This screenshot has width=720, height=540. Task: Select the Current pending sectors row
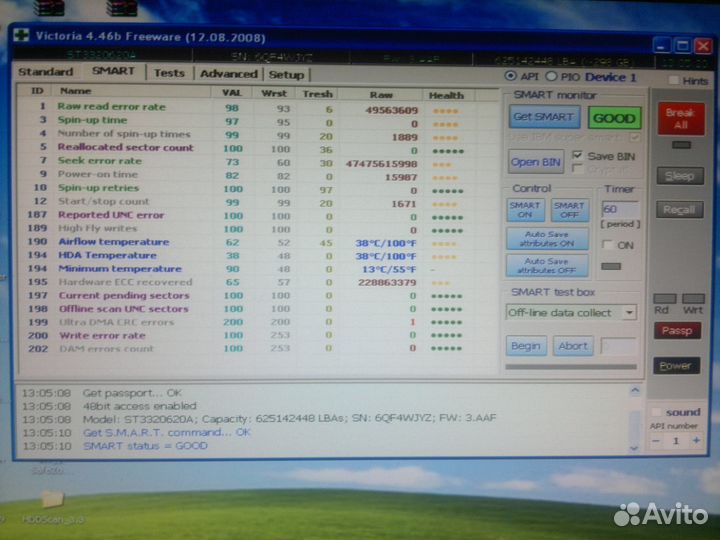pyautogui.click(x=257, y=295)
